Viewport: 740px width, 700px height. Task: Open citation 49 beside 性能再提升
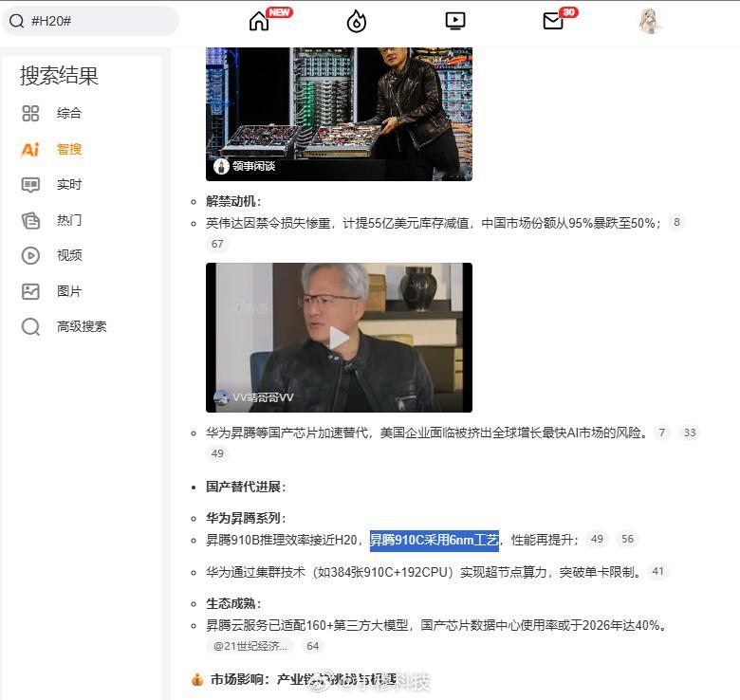coord(597,539)
